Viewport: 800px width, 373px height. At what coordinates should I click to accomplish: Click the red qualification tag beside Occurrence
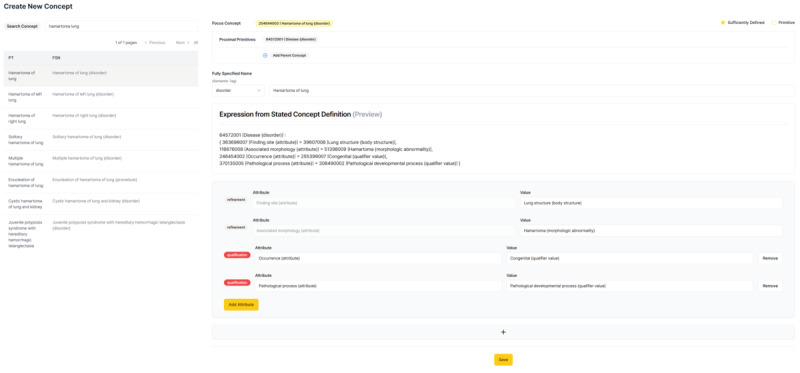(237, 255)
